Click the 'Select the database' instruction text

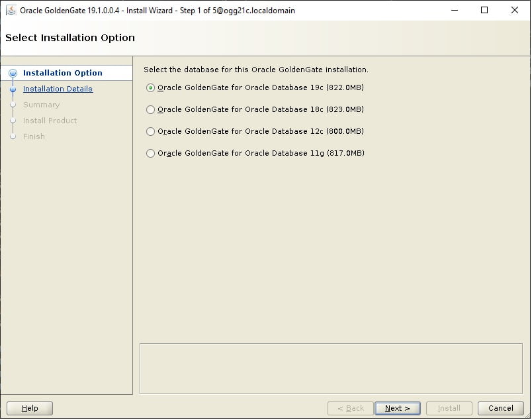point(256,70)
